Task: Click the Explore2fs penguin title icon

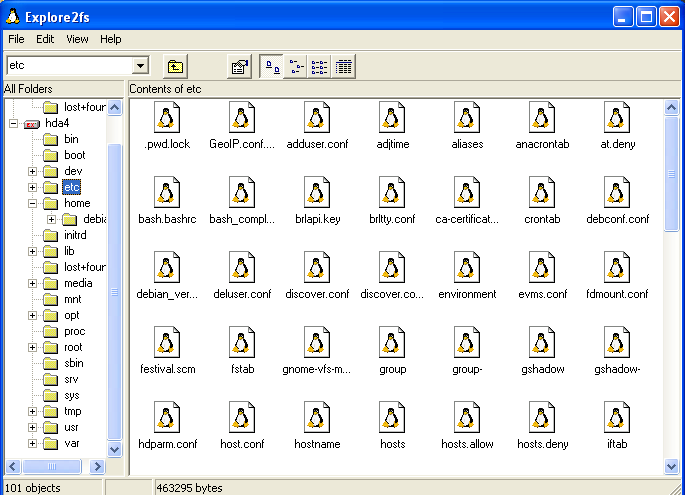Action: click(13, 17)
